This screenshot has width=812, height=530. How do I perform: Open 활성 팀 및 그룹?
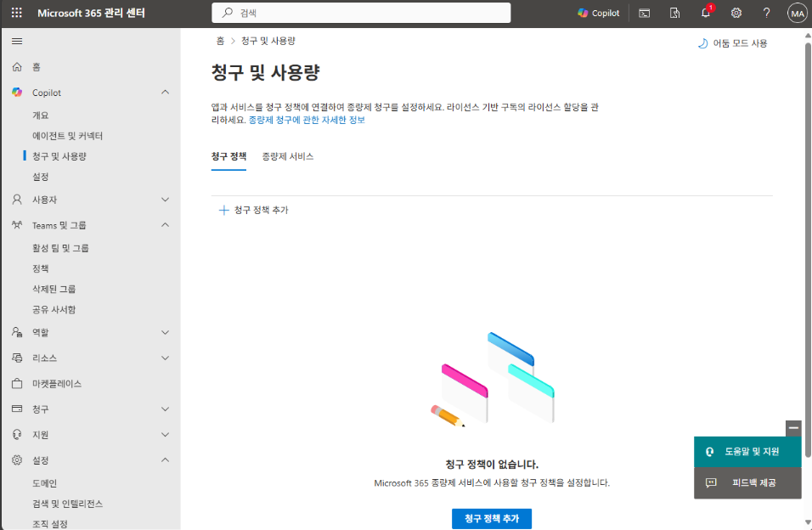[x=60, y=248]
